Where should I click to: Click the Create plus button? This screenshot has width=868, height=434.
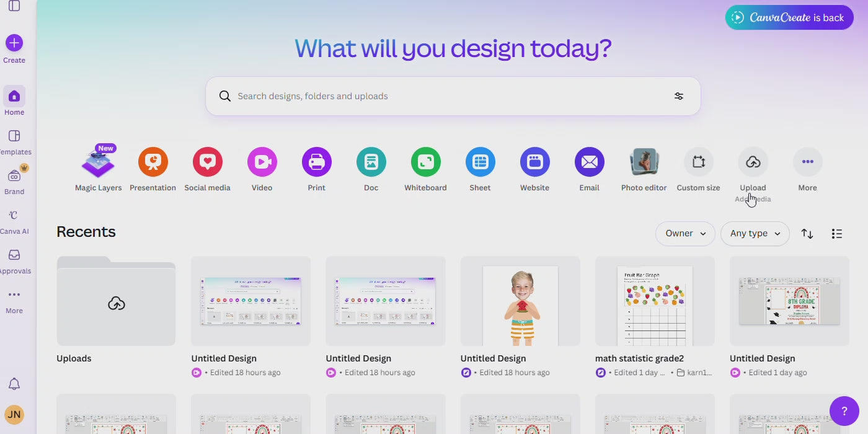pos(14,43)
